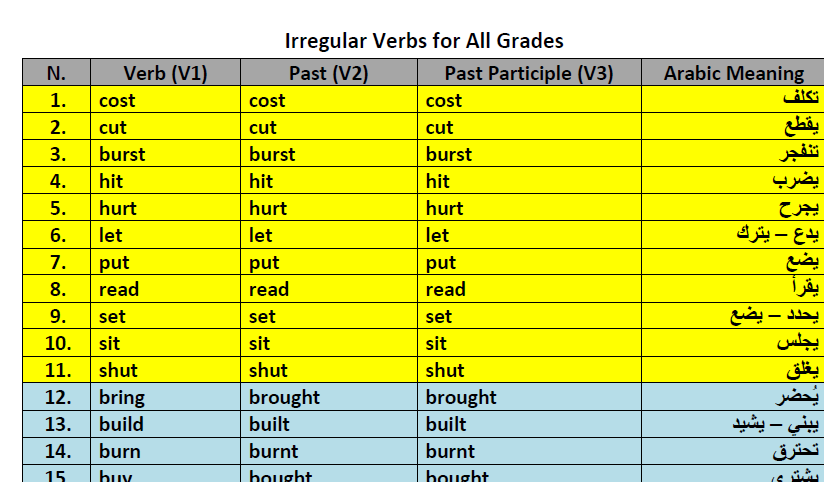Select the 'Past (V2)' header cell

coord(328,73)
